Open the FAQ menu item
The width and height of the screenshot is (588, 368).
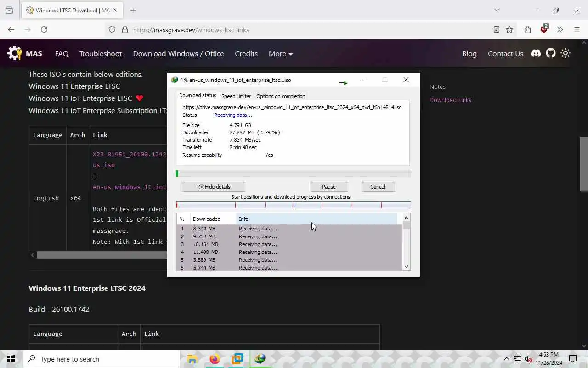(x=62, y=53)
